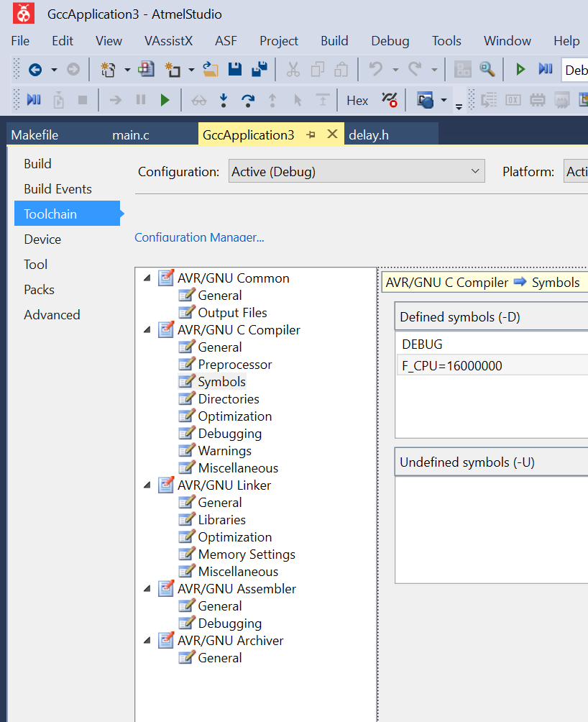Open the New Project dropdown arrow
Image resolution: width=588 pixels, height=722 pixels.
127,70
